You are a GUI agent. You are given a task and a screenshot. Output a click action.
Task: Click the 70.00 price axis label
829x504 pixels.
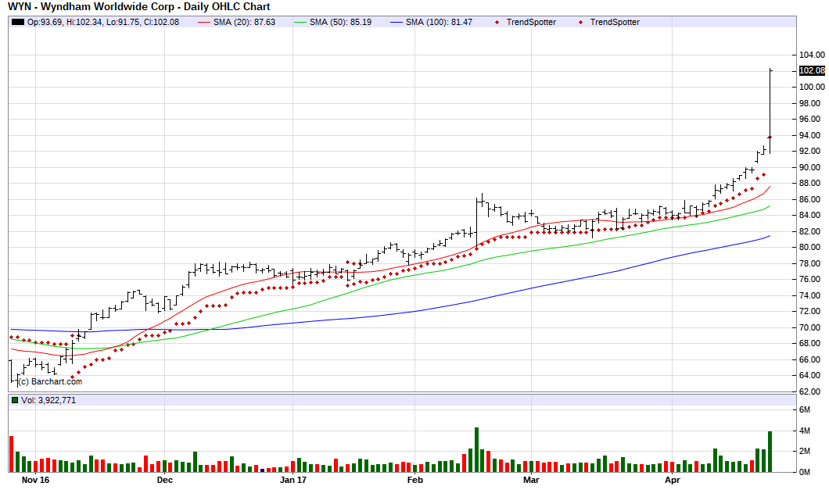point(812,327)
